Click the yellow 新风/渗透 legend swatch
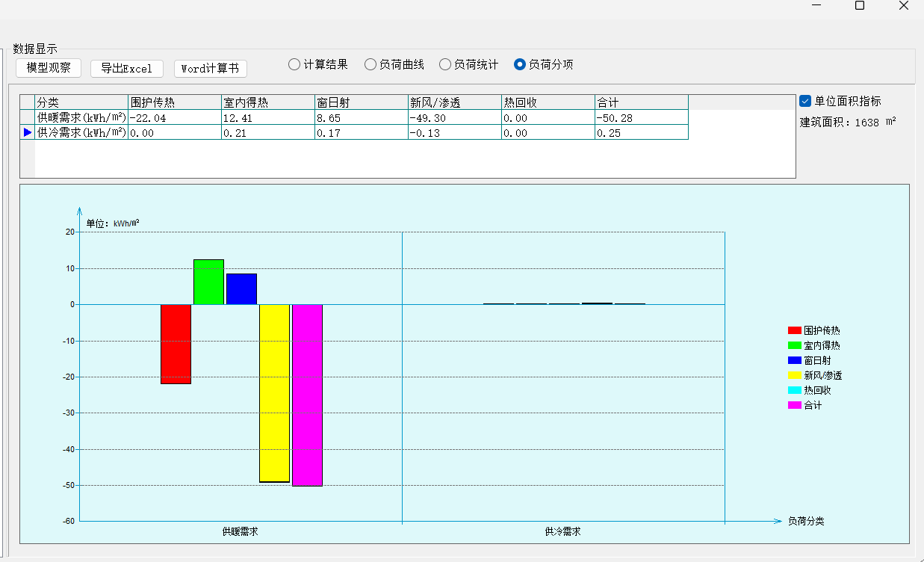 pyautogui.click(x=795, y=375)
